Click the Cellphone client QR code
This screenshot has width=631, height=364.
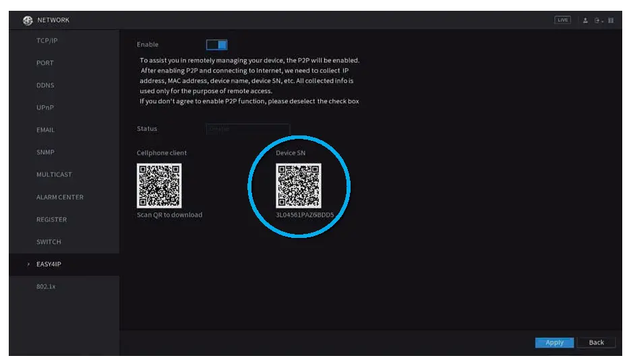(x=159, y=186)
